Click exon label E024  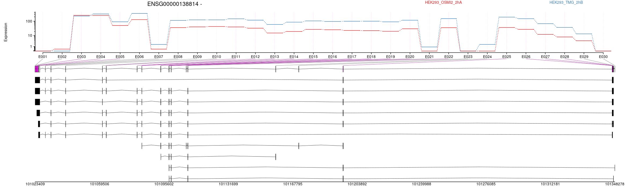(487, 57)
